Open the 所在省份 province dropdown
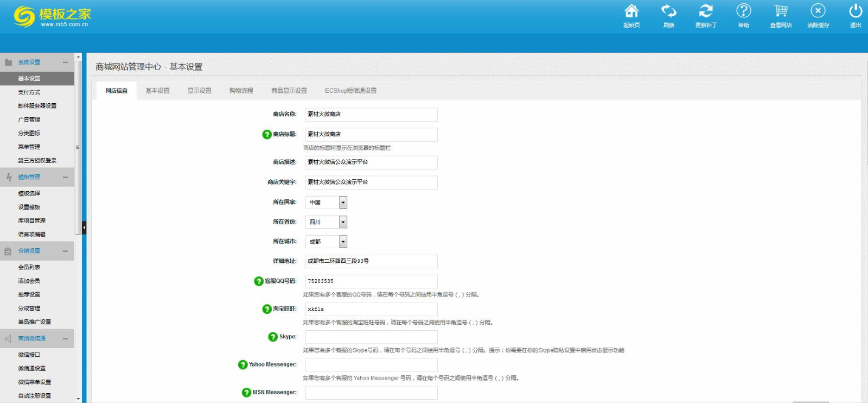868x403 pixels. [343, 222]
